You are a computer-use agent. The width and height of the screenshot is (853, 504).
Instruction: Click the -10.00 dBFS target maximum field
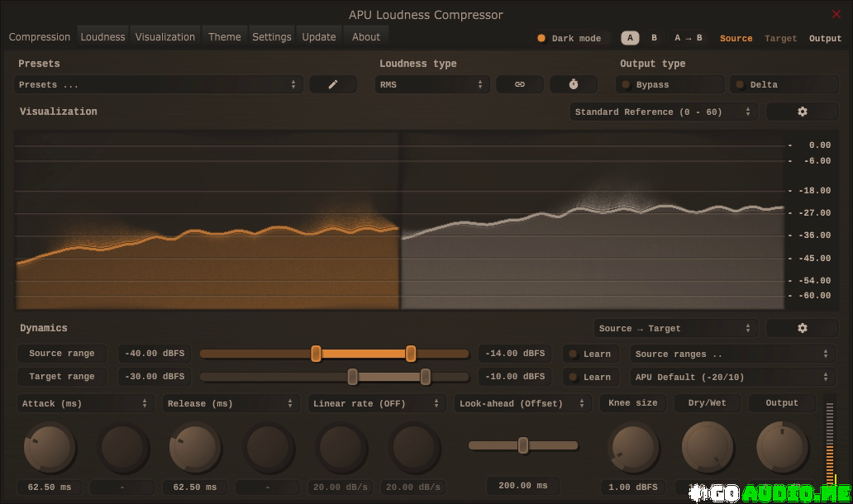[x=515, y=376]
